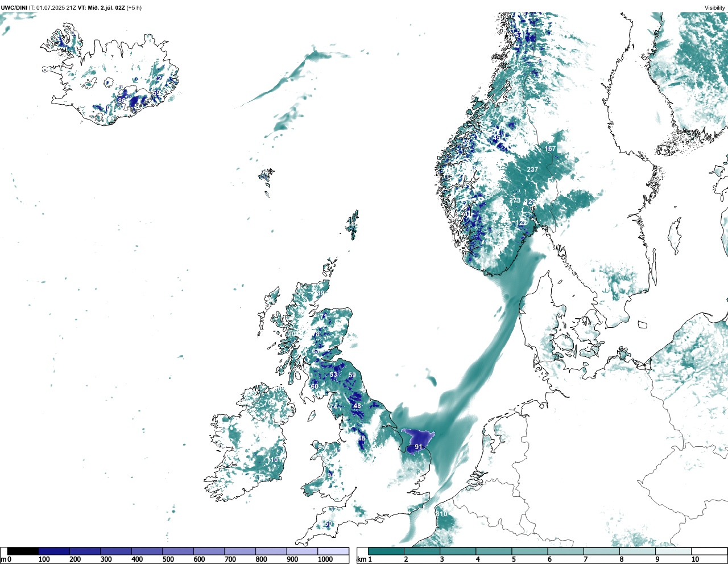Click the 60 value in southwest Scotland
Viewport: 728px width, 564px height.
(x=315, y=386)
